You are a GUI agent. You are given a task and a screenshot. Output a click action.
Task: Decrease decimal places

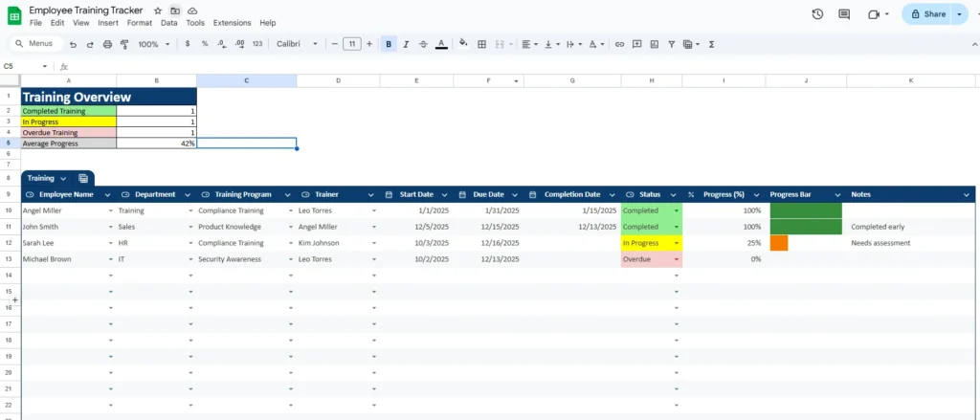point(222,44)
